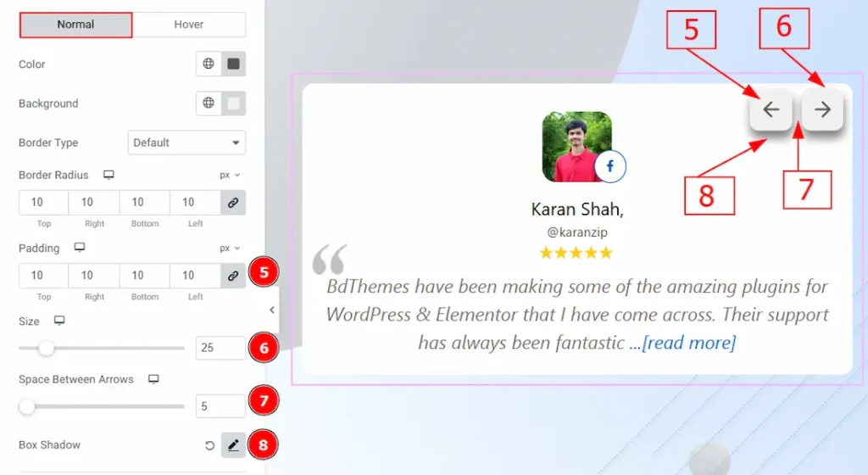Viewport: 868px width, 475px height.
Task: Click the Facebook badge on the profile photo
Action: 609,166
